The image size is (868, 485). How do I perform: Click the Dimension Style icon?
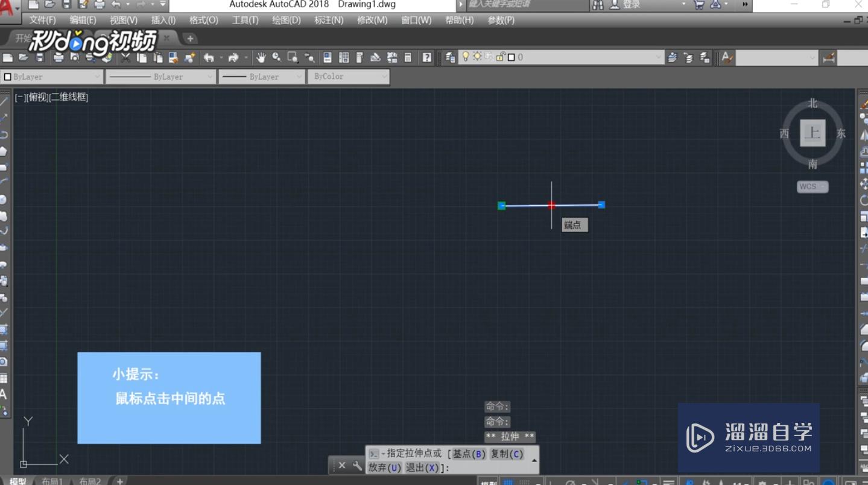tap(829, 58)
